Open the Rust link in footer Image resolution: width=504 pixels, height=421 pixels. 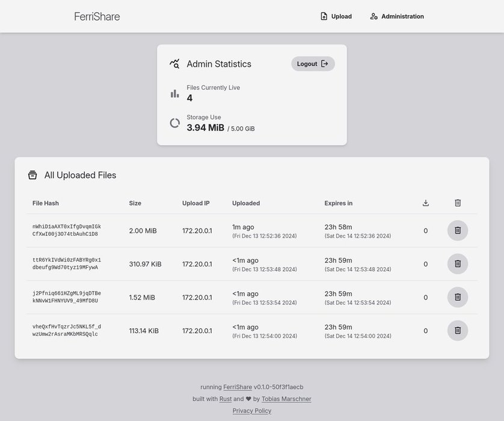pyautogui.click(x=225, y=399)
